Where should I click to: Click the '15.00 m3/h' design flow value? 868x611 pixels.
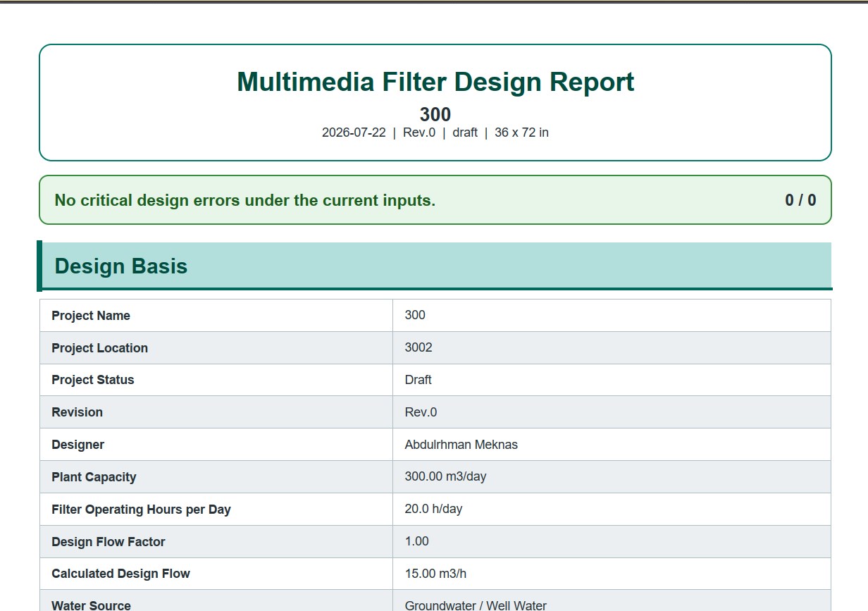(435, 574)
